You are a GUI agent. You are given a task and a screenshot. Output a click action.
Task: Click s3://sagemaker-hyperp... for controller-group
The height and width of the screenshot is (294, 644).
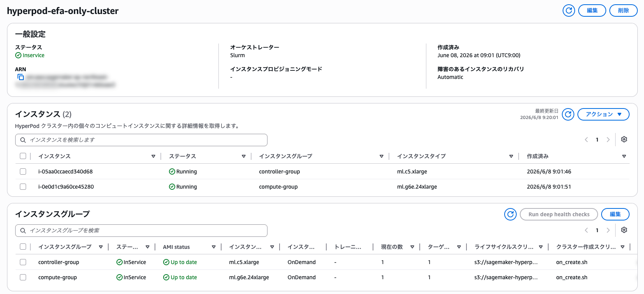coord(506,262)
